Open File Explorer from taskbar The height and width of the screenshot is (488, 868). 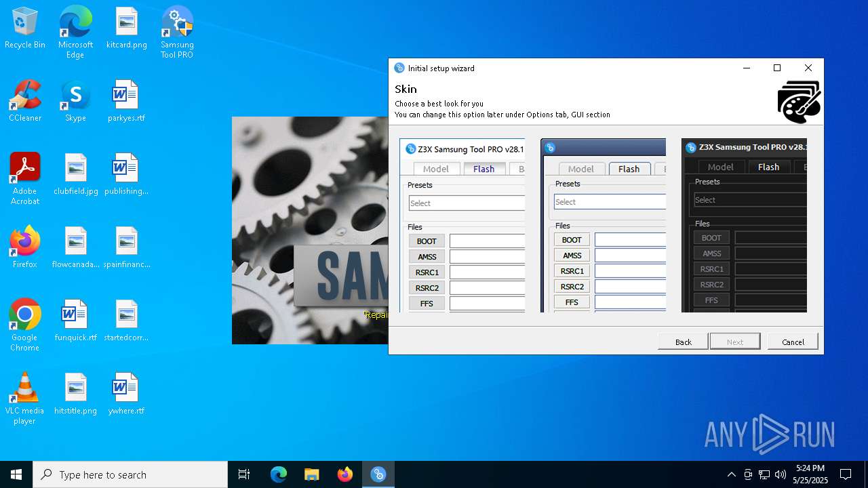tap(311, 474)
